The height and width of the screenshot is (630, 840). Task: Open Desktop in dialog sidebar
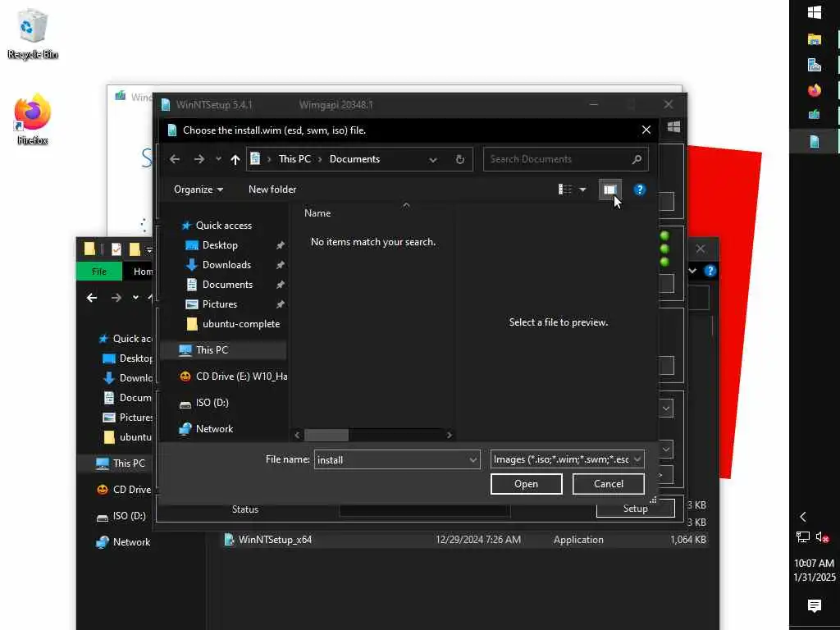click(x=220, y=245)
